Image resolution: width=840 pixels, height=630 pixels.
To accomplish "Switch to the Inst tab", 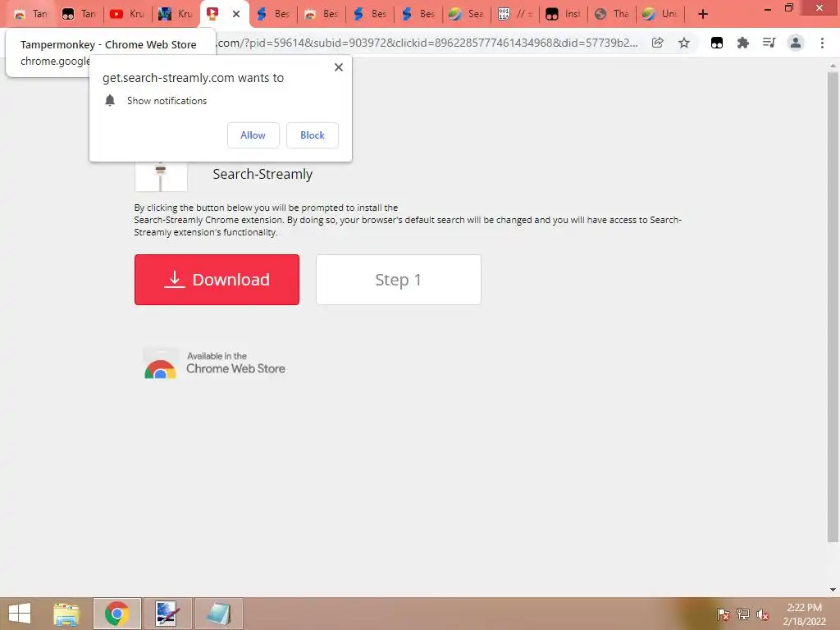I will point(563,14).
